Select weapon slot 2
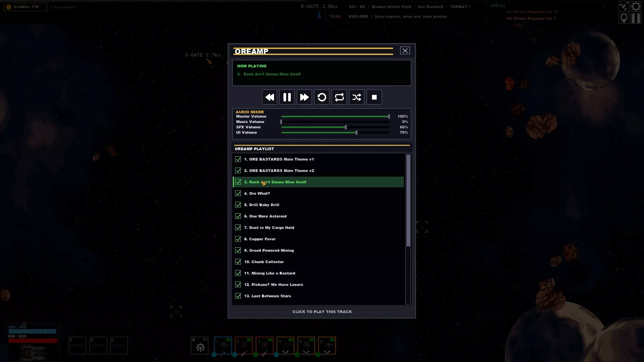The image size is (644, 362). (244, 346)
